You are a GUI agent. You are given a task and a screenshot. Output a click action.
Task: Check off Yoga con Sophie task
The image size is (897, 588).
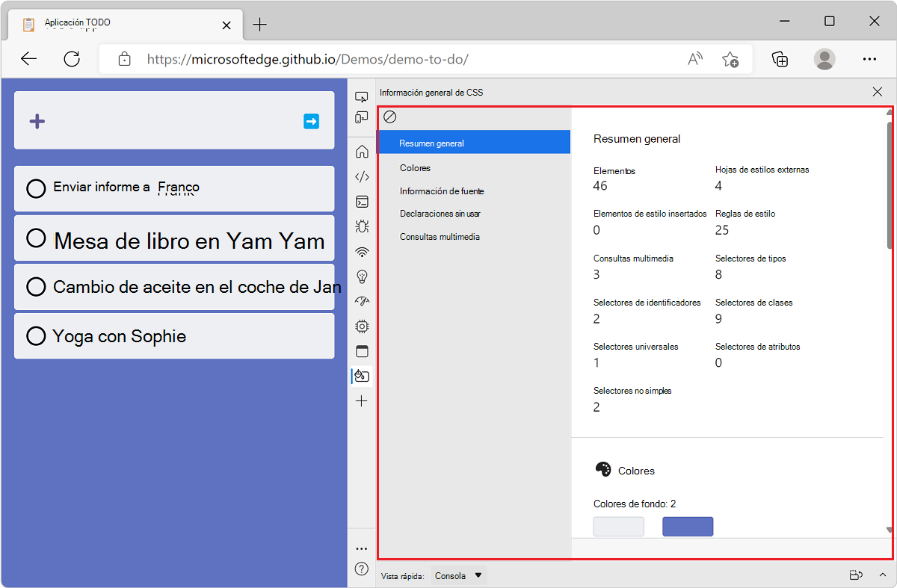(36, 336)
